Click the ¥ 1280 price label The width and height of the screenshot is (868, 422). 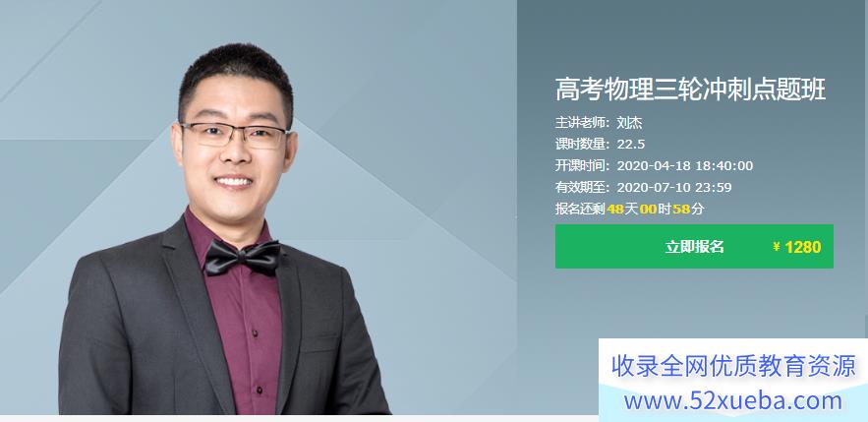[x=796, y=247]
